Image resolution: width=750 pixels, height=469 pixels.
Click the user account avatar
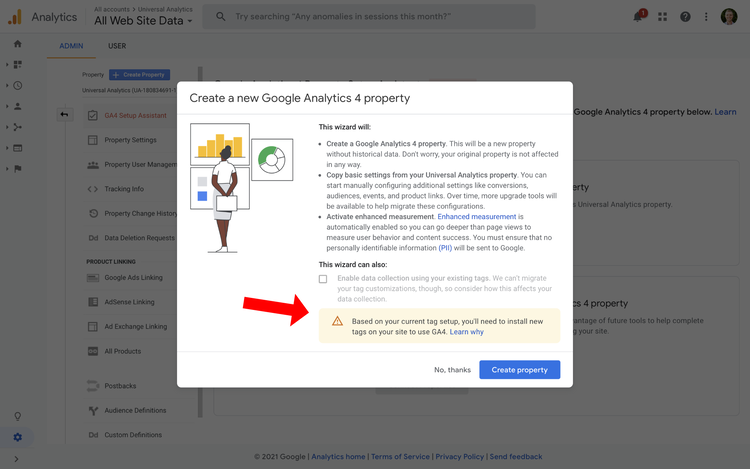tap(729, 17)
